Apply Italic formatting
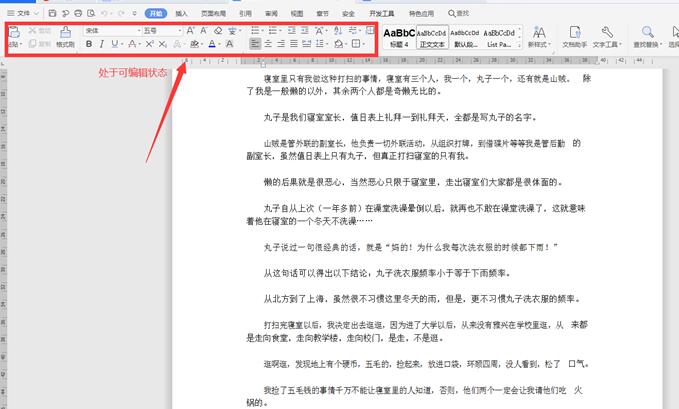The width and height of the screenshot is (679, 409). (102, 45)
